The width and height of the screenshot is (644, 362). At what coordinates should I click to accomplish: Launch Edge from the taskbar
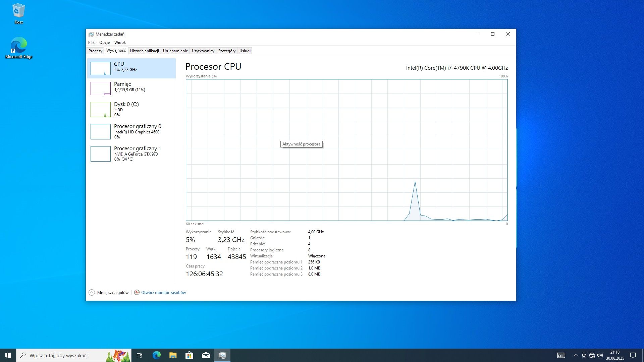coord(156,355)
